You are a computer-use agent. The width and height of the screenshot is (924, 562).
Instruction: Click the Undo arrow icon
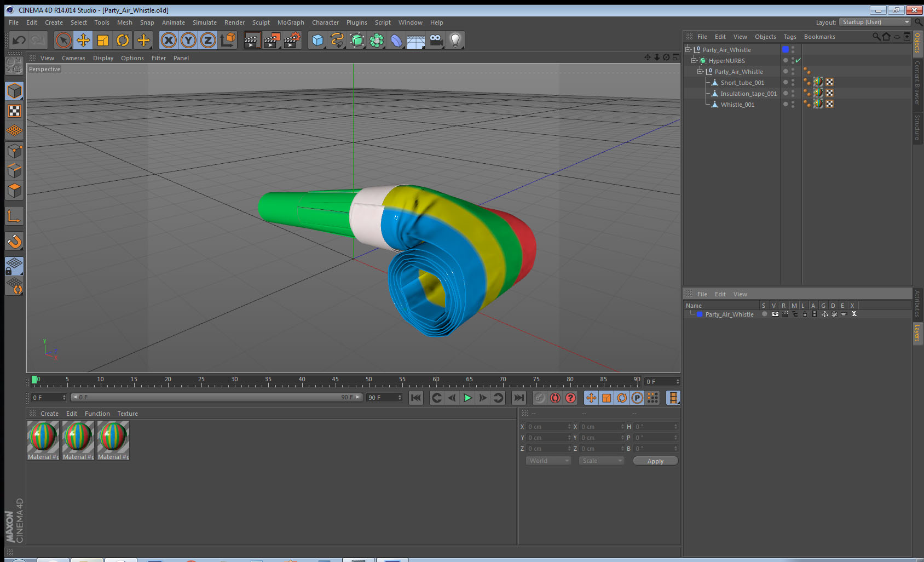point(19,40)
